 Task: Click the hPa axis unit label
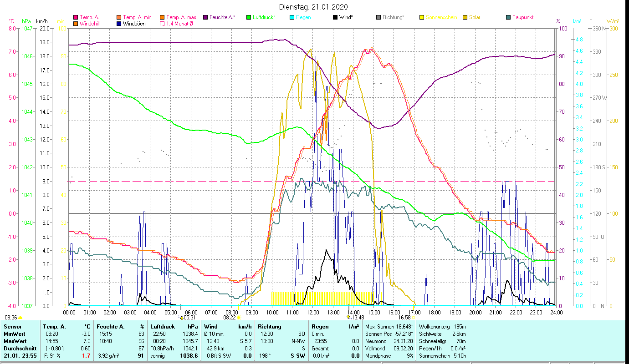tap(26, 21)
